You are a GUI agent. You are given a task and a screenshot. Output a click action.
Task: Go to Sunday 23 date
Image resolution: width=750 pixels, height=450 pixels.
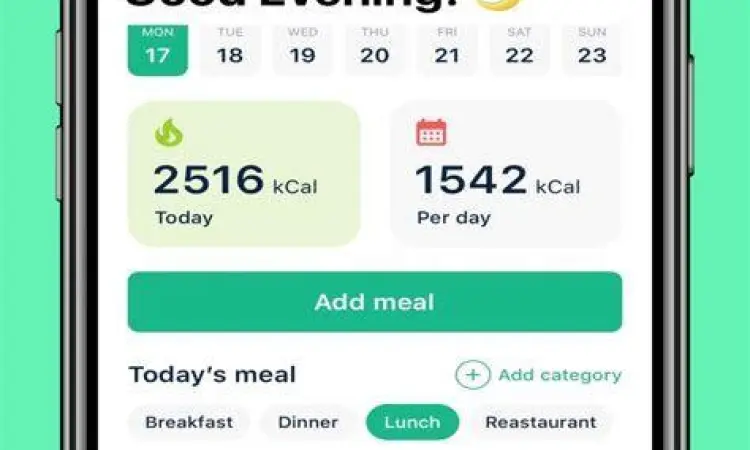tap(592, 47)
